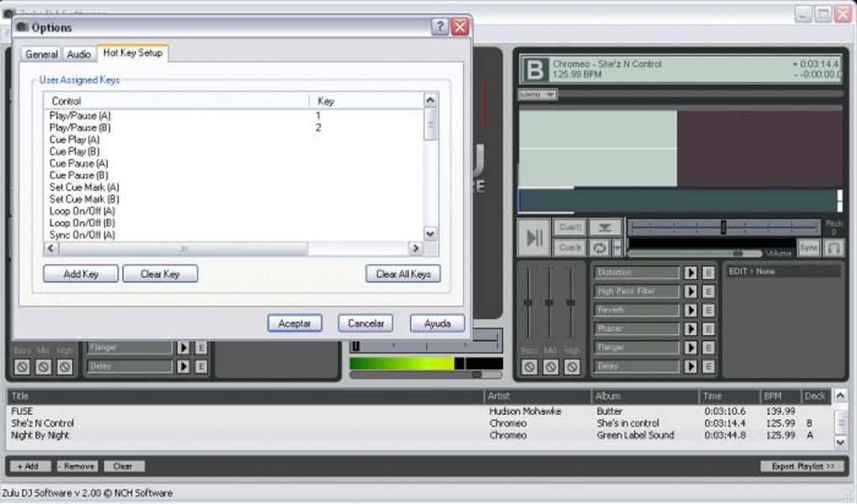This screenshot has width=857, height=504.
Task: Kill the High band on deck B
Action: tap(571, 367)
